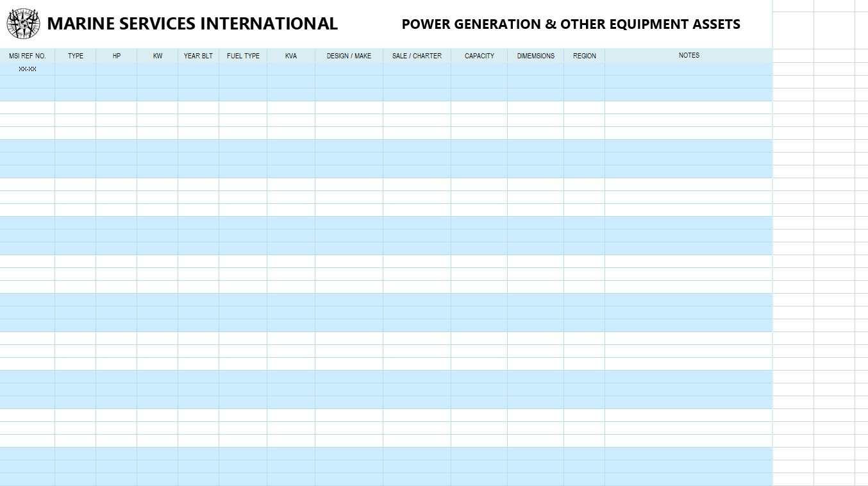Select the REGION column header cell
This screenshot has height=486, width=868.
(x=585, y=56)
